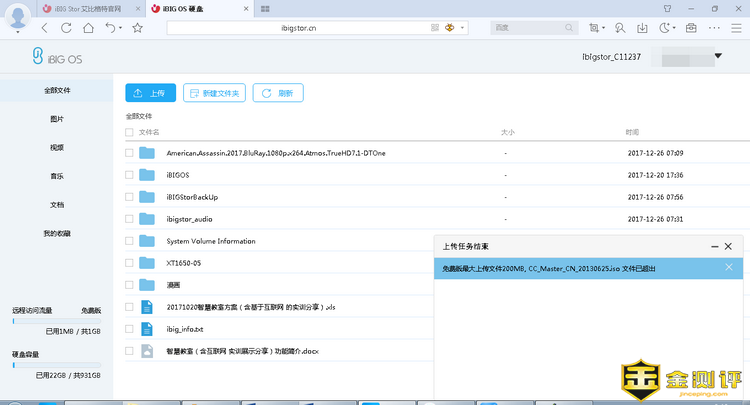Image resolution: width=750 pixels, height=405 pixels.
Task: Switch to the 图片 sidebar category
Action: coord(57,119)
